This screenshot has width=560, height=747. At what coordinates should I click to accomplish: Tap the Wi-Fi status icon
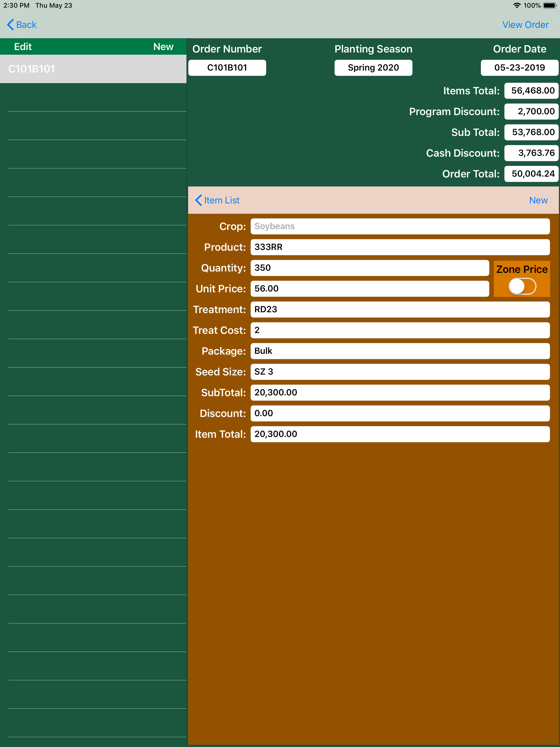coord(517,5)
